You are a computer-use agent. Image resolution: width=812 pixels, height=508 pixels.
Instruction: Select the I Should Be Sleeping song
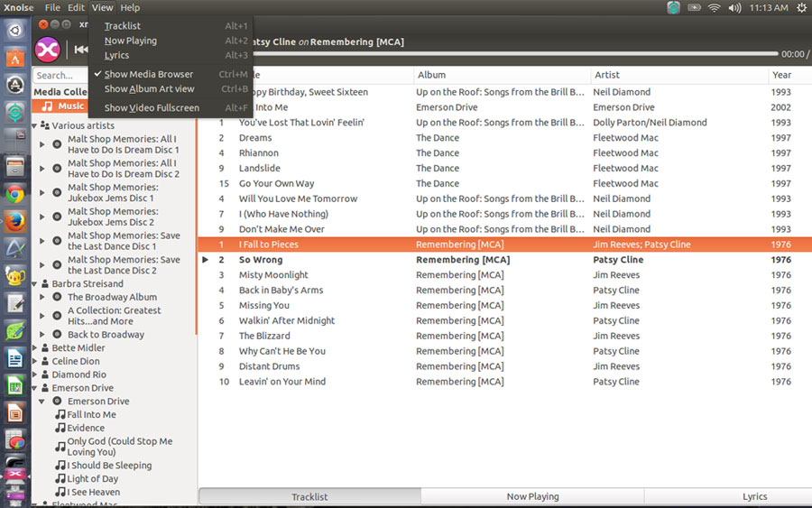109,465
